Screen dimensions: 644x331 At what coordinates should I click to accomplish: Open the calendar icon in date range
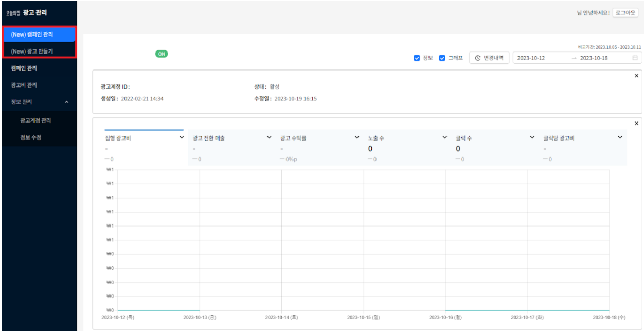click(635, 58)
